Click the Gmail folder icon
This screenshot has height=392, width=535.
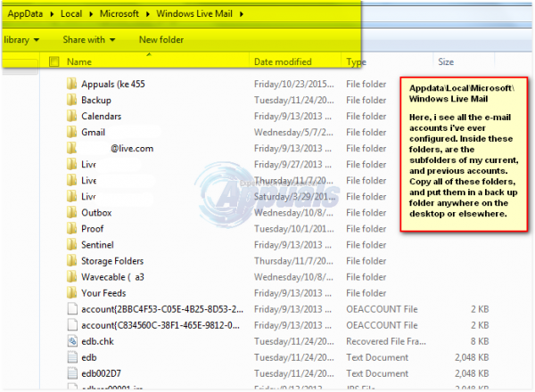point(71,132)
